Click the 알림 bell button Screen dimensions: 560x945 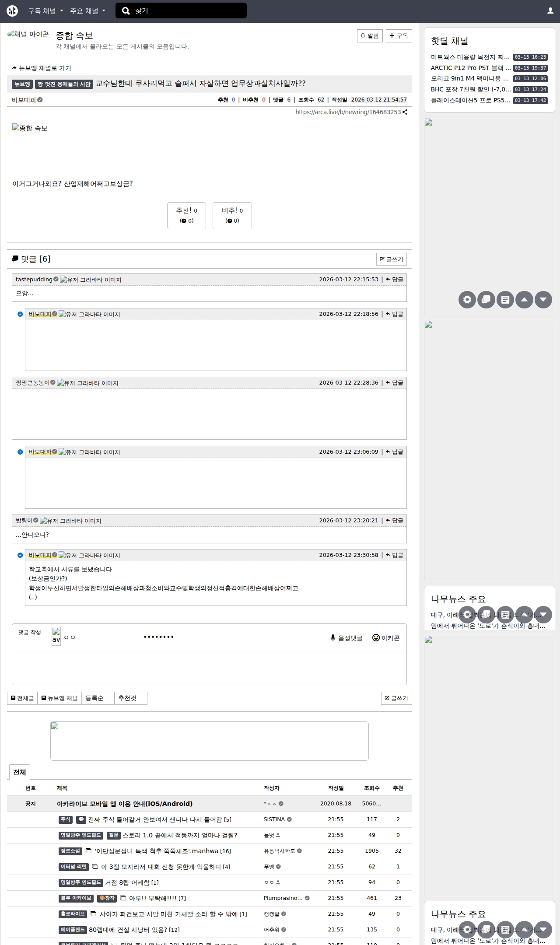point(370,36)
